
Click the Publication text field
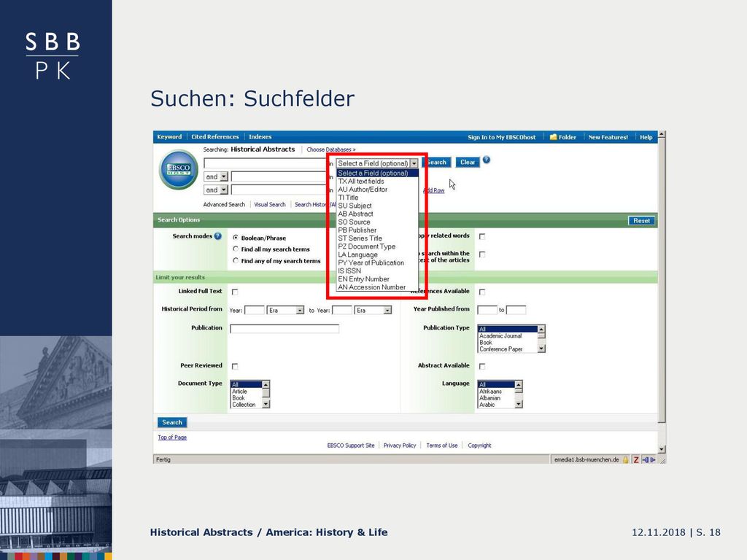(285, 329)
